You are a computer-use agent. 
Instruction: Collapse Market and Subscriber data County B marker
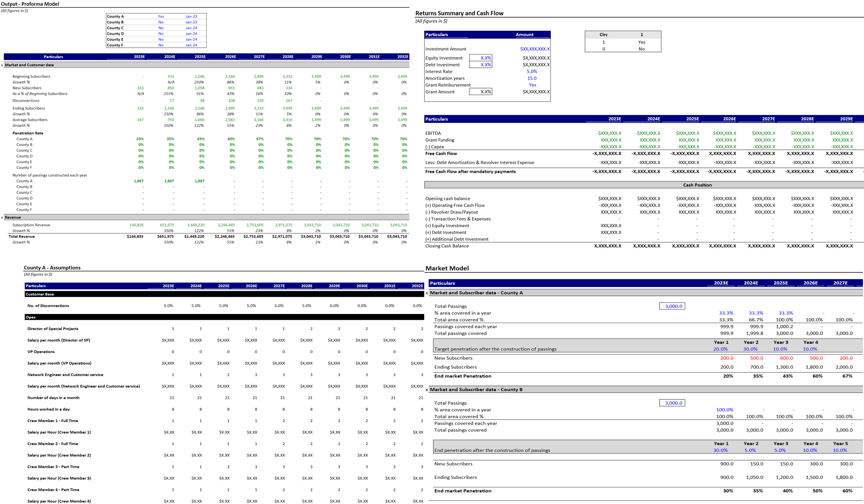coord(427,390)
